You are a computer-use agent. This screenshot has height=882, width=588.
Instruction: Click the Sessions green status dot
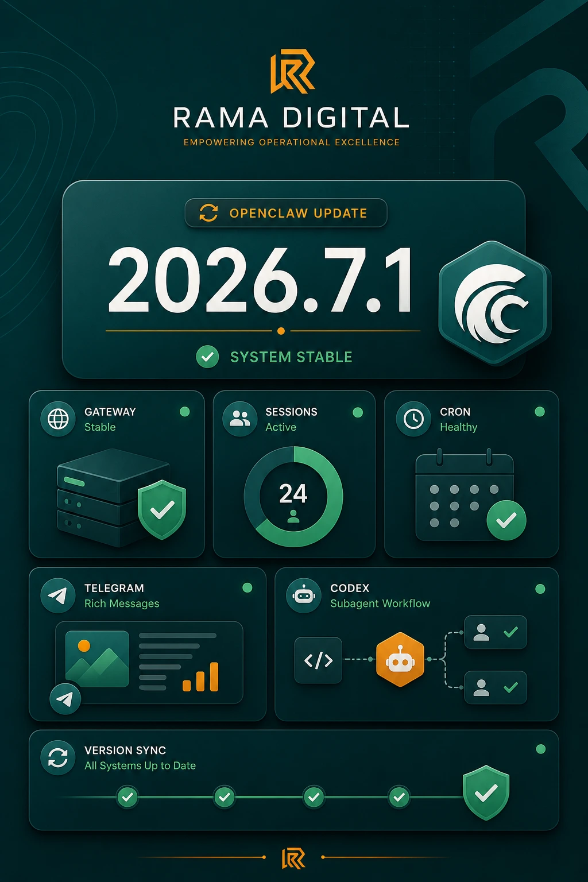pos(358,412)
